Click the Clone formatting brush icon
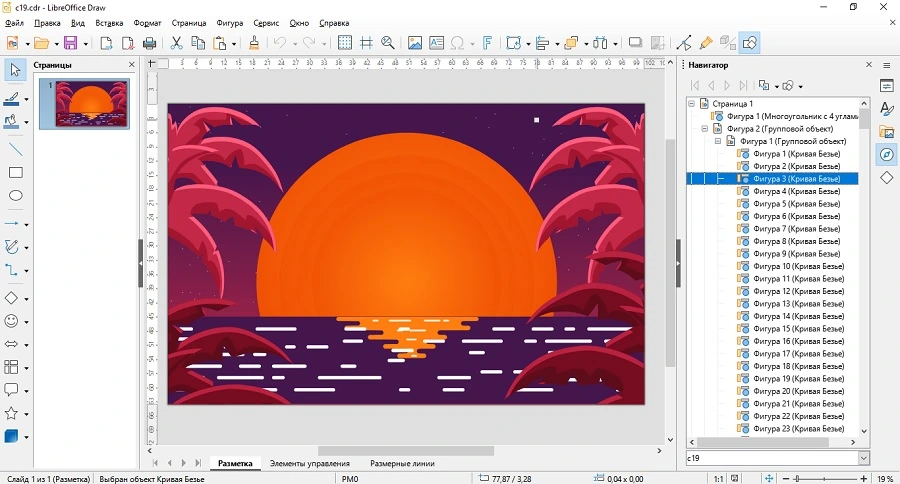Screen dimensions: 900x484 pyautogui.click(x=254, y=43)
